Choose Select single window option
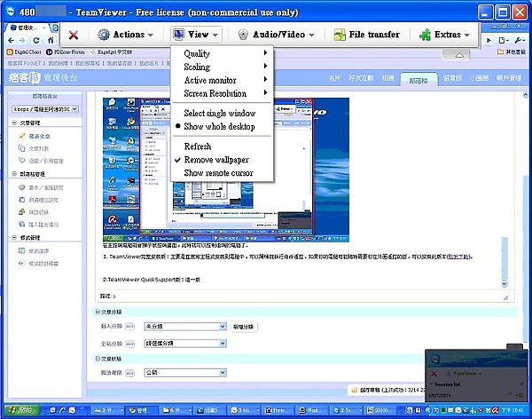The height and width of the screenshot is (419, 532). point(222,113)
